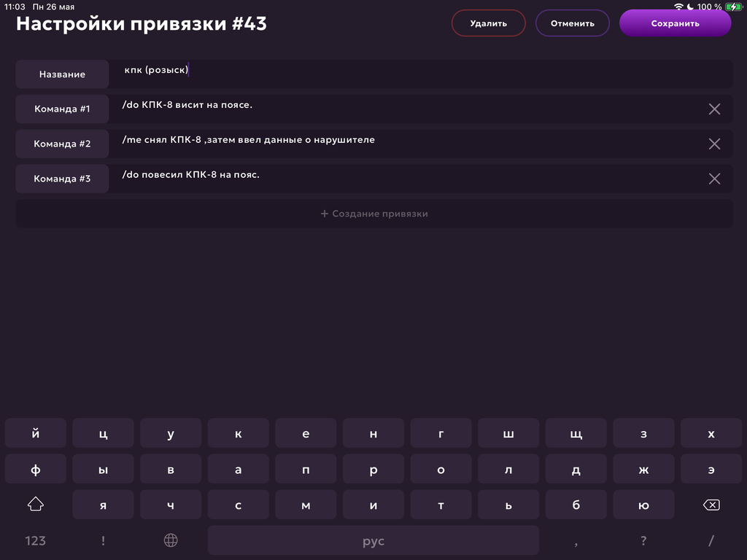747x560 pixels.
Task: Tap the й key
Action: (36, 433)
